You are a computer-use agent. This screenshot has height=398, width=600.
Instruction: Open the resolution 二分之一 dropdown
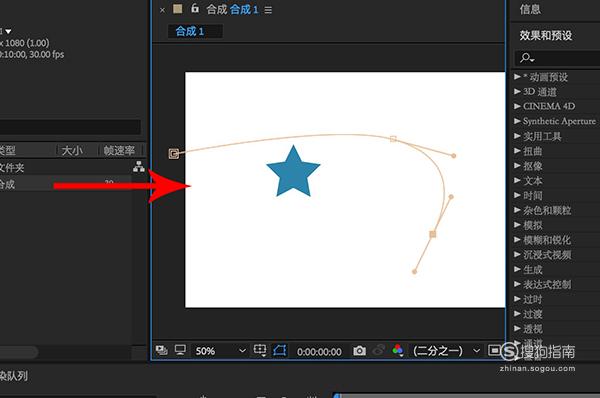pos(445,351)
